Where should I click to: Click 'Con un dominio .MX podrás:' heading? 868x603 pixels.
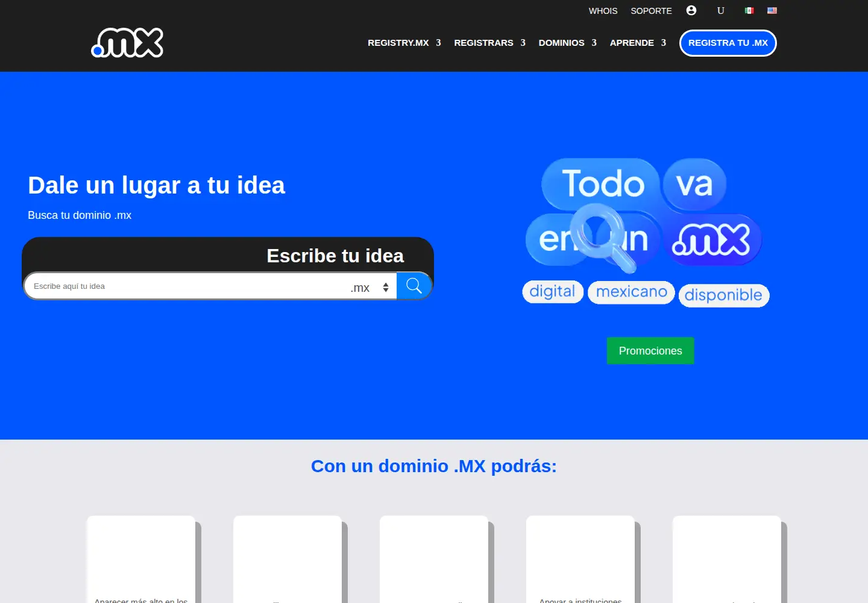pyautogui.click(x=434, y=466)
